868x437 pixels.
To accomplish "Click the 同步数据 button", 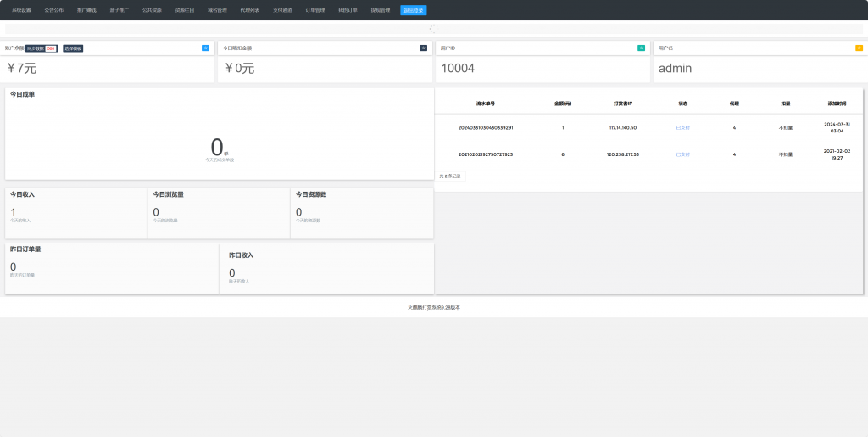I will (x=35, y=48).
